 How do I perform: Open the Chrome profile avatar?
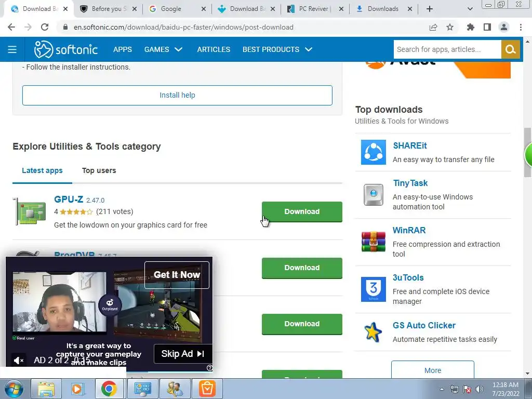(x=504, y=27)
